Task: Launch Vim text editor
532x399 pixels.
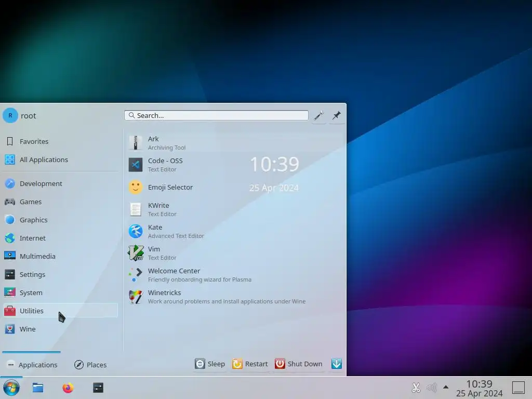Action: click(234, 253)
